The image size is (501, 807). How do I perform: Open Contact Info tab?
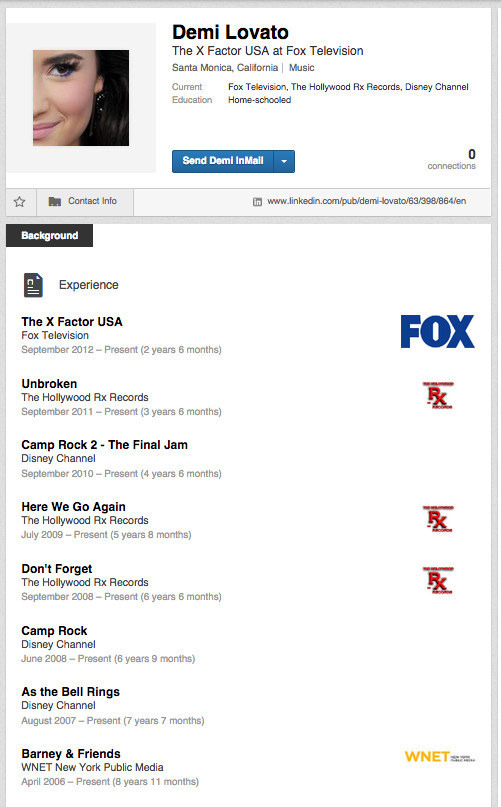(85, 202)
